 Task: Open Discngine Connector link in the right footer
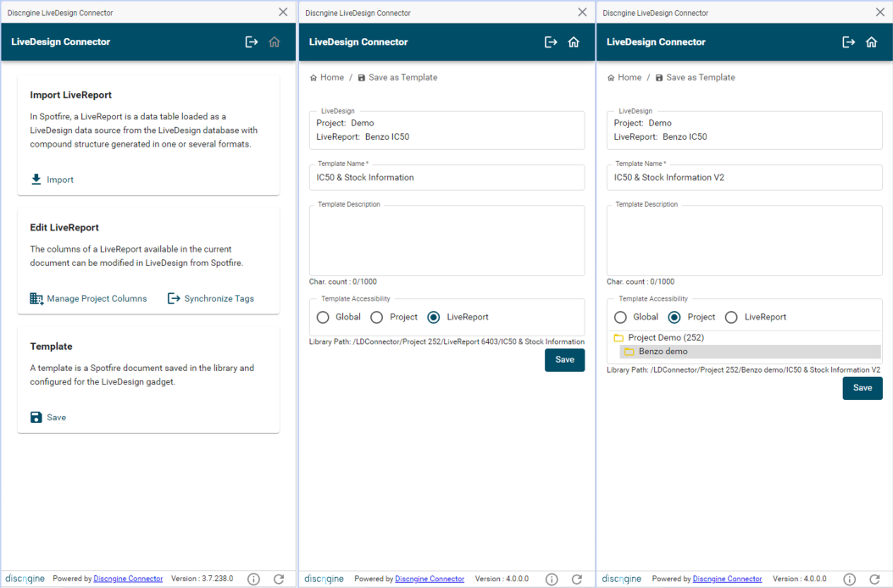pyautogui.click(x=727, y=579)
